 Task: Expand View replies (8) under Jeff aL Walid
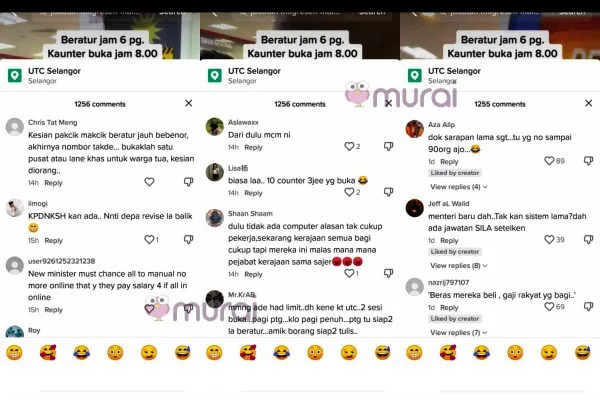[x=458, y=266]
